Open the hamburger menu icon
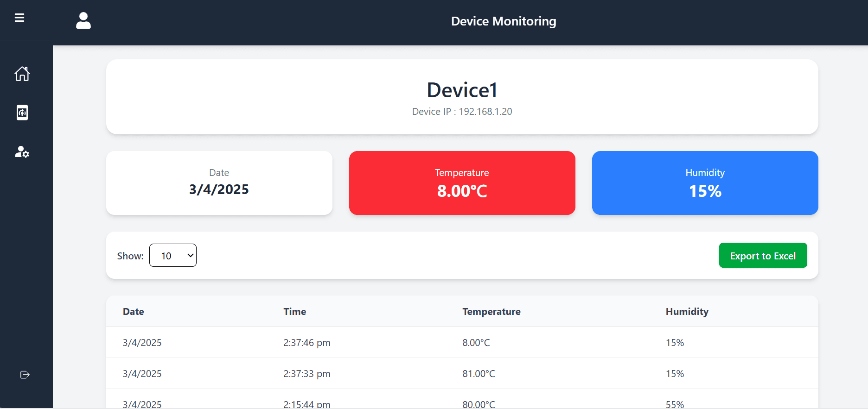The width and height of the screenshot is (868, 409). coord(19,18)
